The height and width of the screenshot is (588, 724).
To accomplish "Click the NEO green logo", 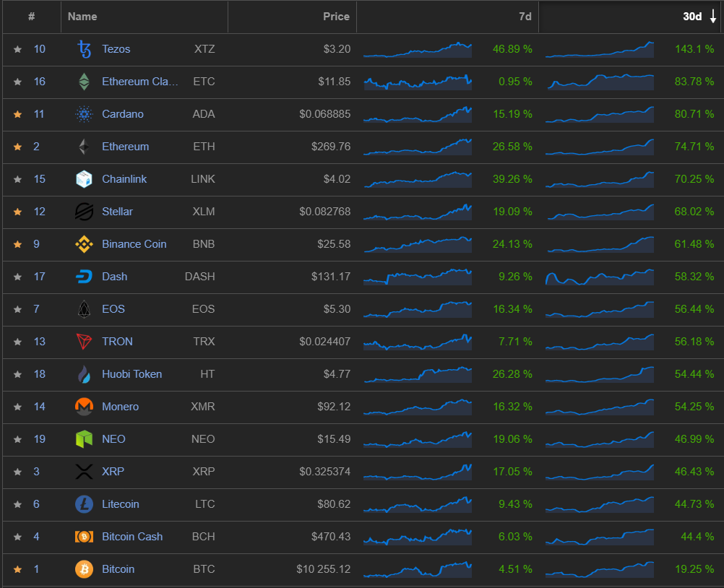I will [84, 439].
